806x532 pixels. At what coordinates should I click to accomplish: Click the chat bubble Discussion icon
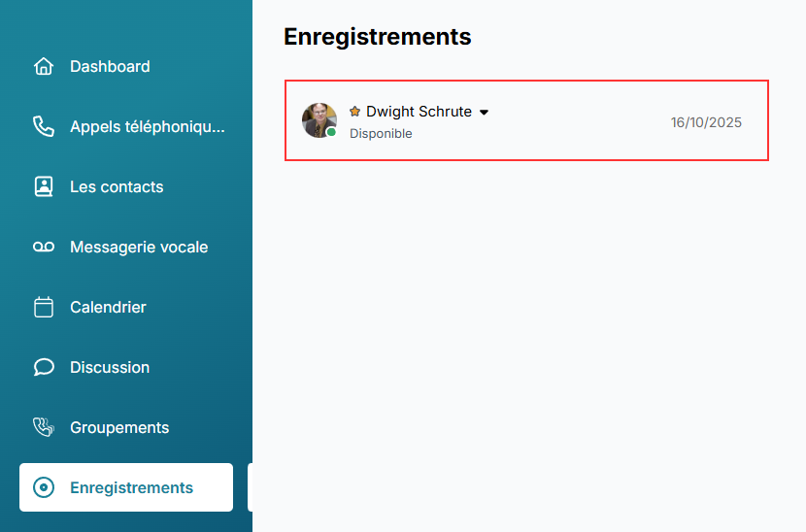[44, 368]
